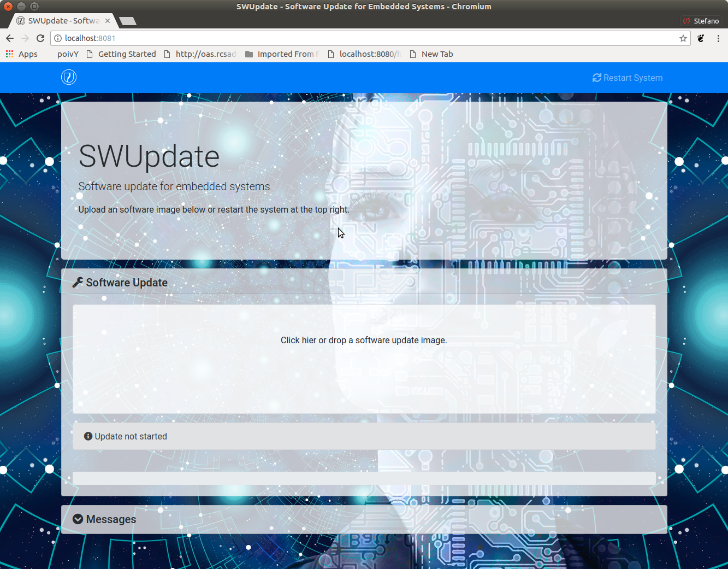Click the page info icon in the address bar

[x=58, y=38]
